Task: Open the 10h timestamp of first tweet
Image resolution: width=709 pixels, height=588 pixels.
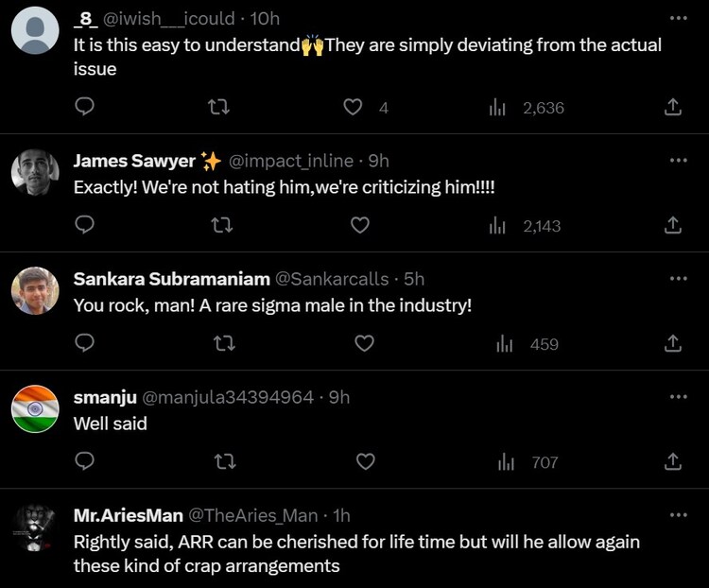Action: pyautogui.click(x=265, y=19)
